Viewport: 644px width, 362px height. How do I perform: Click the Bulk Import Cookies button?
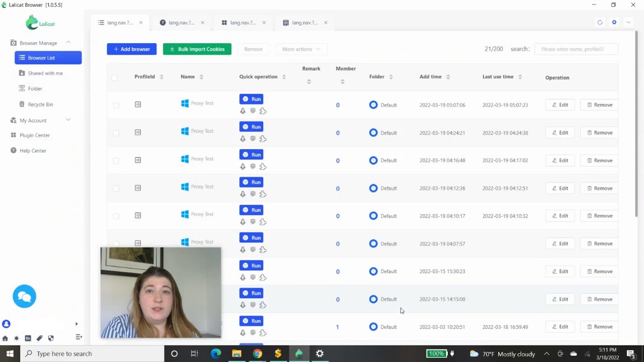(x=197, y=49)
